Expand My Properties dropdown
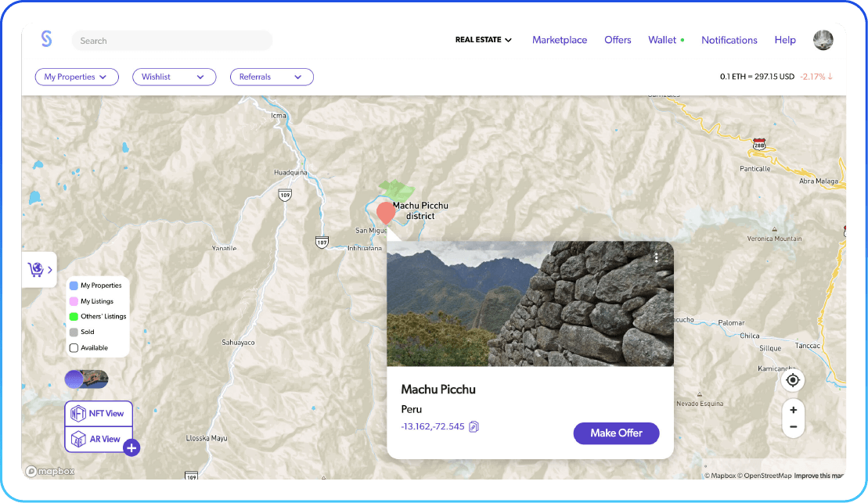The width and height of the screenshot is (868, 503). pyautogui.click(x=77, y=77)
